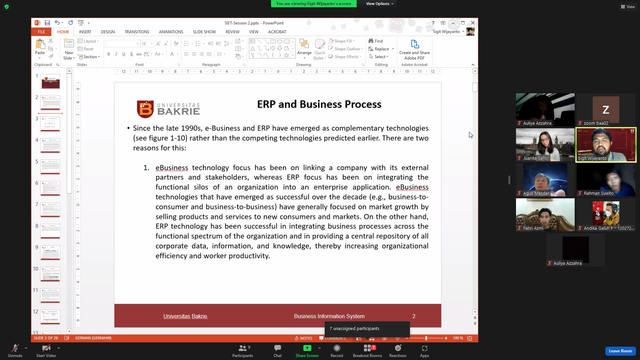Click the Save icon in PowerPoint's quick access toolbar

[47, 23]
